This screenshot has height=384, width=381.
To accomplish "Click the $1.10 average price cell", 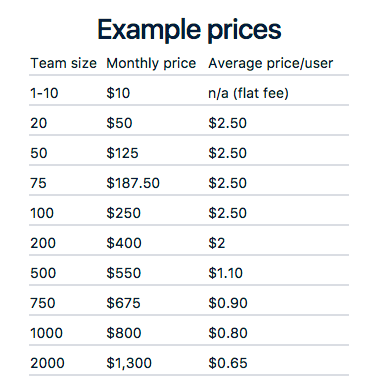I will [x=226, y=273].
